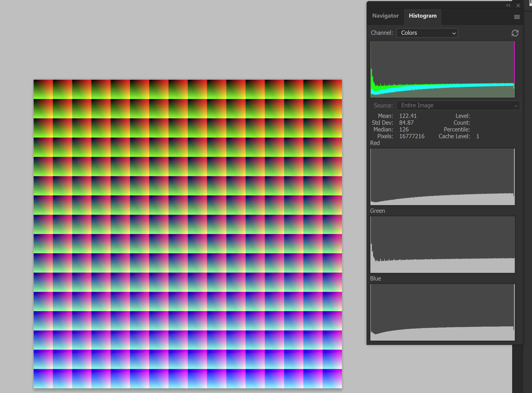Viewport: 532px width, 393px height.
Task: Select the Histogram tab
Action: click(x=422, y=16)
